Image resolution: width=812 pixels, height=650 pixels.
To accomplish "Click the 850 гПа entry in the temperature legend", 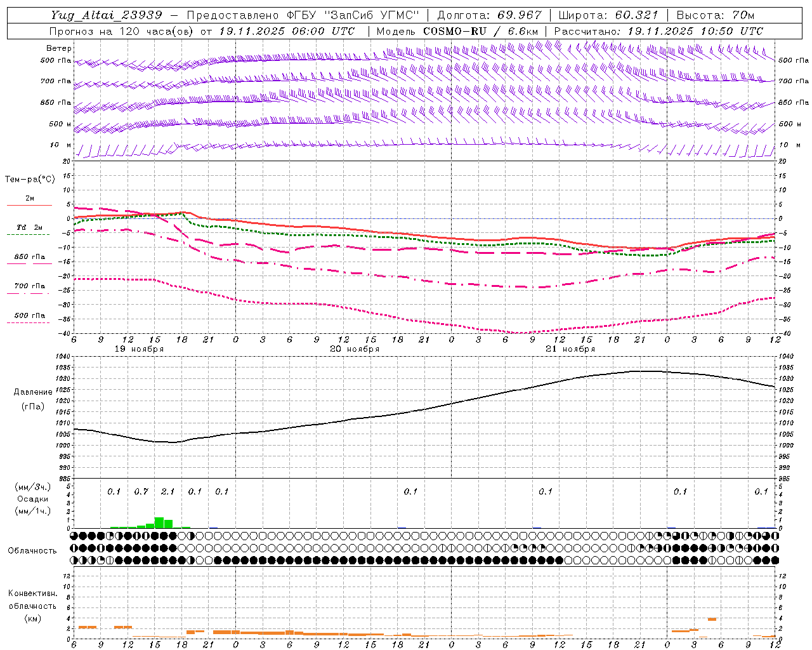I will (29, 259).
